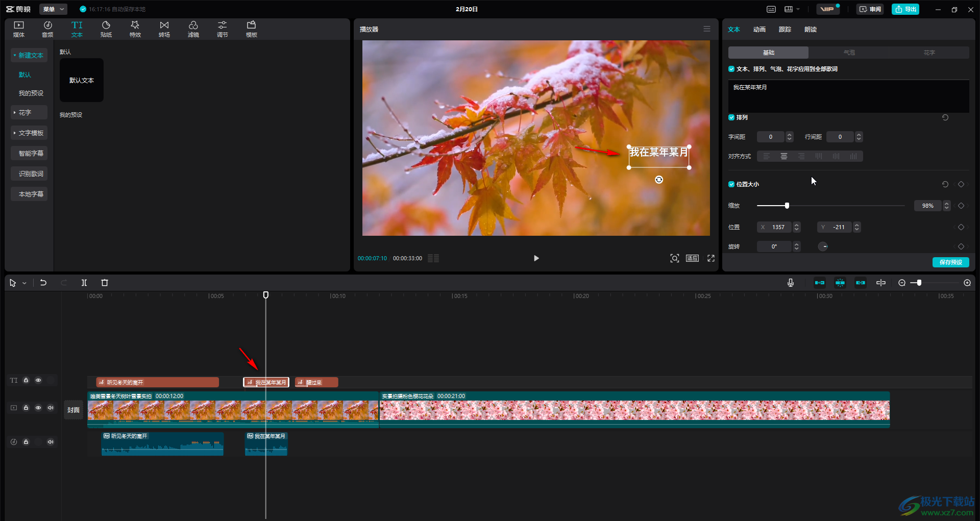980x521 pixels.
Task: Select the 花字 sub-tab in properties
Action: click(x=929, y=53)
